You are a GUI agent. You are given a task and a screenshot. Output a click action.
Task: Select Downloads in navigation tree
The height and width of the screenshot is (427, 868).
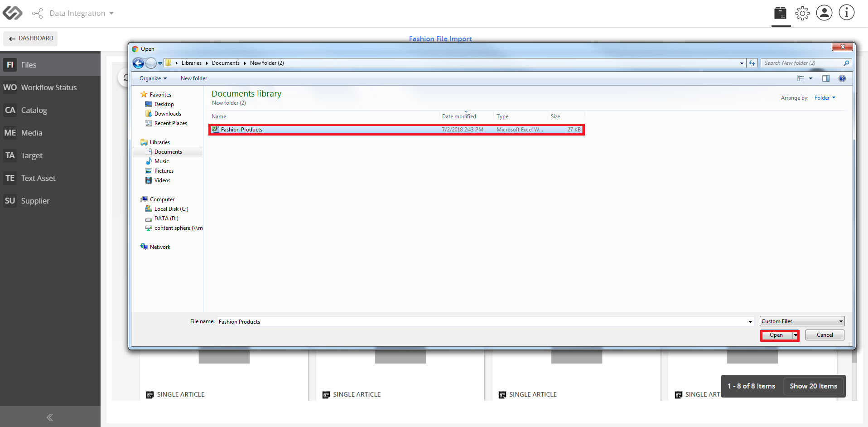tap(168, 114)
